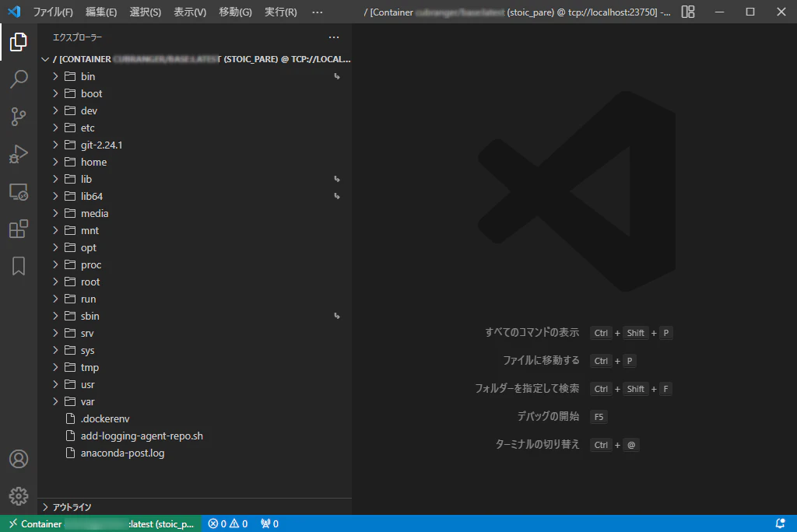This screenshot has height=532, width=797.
Task: Select the proc folder
Action: coord(195,264)
